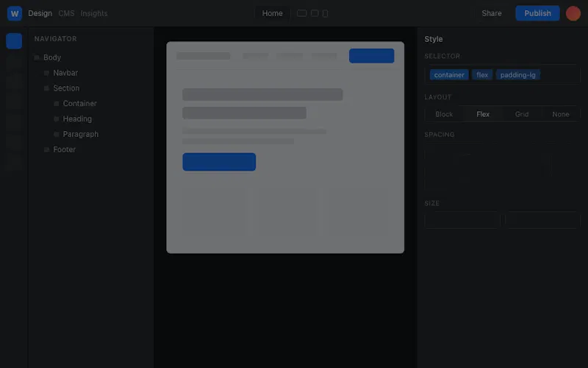Open the Home page selector

coord(272,13)
